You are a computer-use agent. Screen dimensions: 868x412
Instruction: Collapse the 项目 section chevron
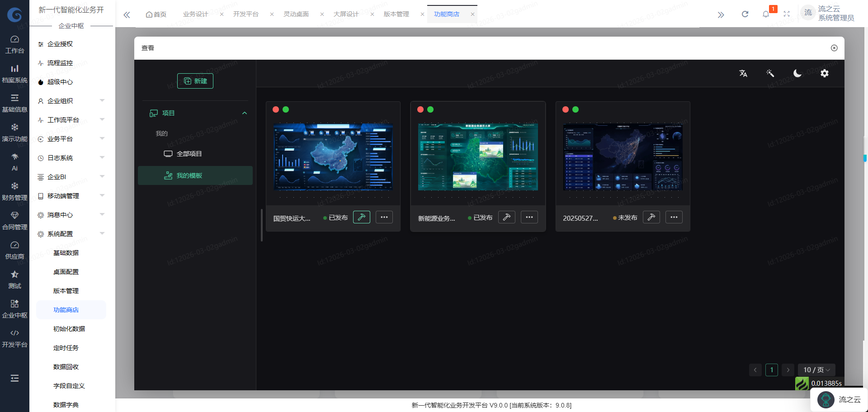245,113
